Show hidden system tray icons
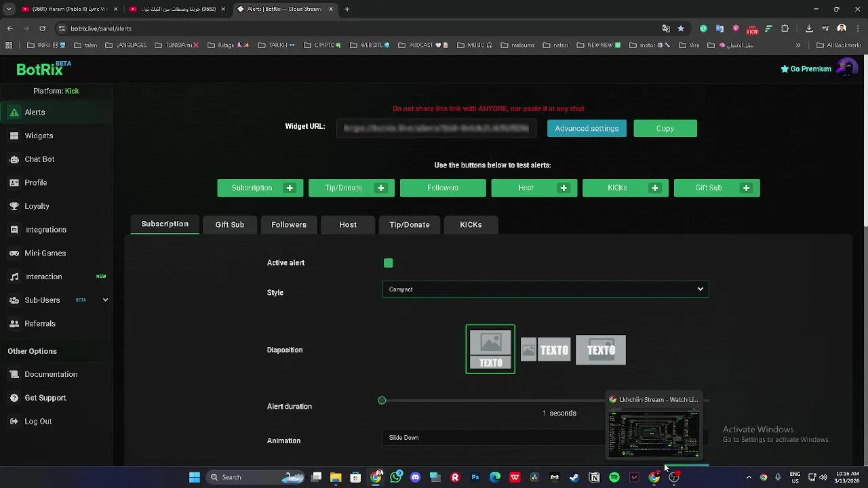This screenshot has width=868, height=488. [749, 477]
